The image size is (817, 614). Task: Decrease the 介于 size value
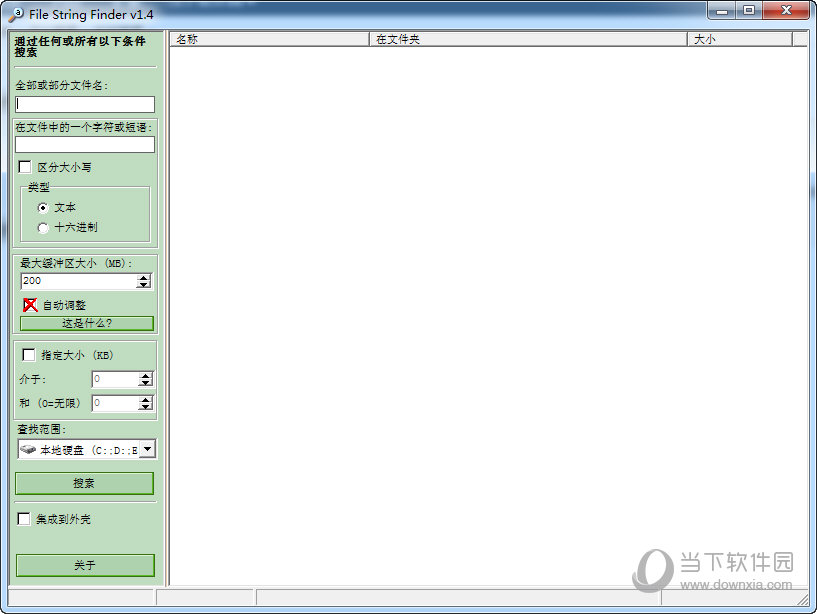click(x=146, y=383)
